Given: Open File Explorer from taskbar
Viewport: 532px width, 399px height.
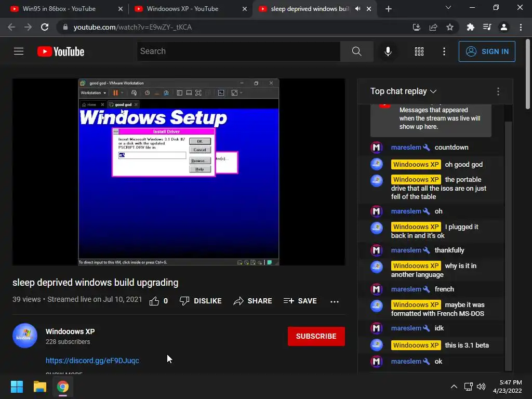Looking at the screenshot, I should (39, 387).
